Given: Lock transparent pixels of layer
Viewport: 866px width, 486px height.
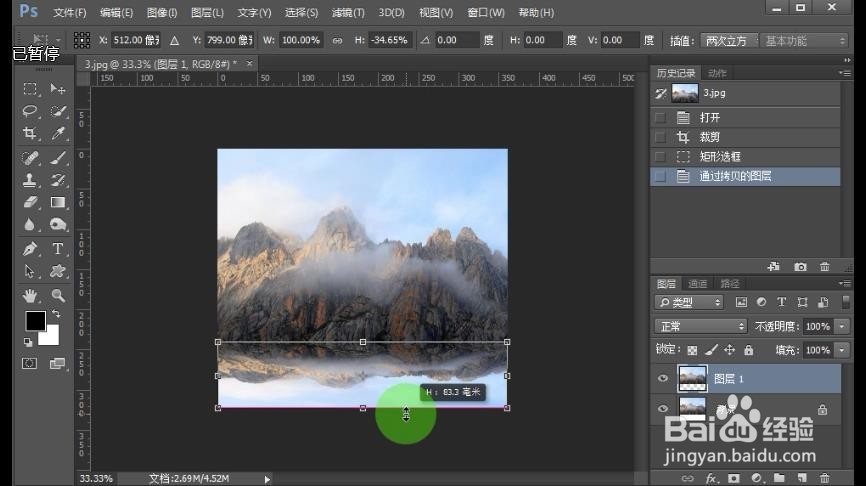Looking at the screenshot, I should pyautogui.click(x=692, y=350).
